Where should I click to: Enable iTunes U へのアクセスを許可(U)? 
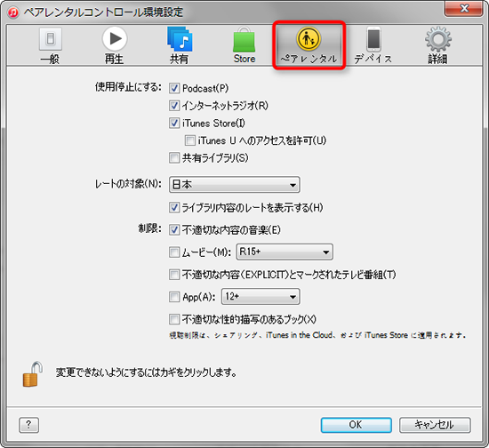(190, 140)
